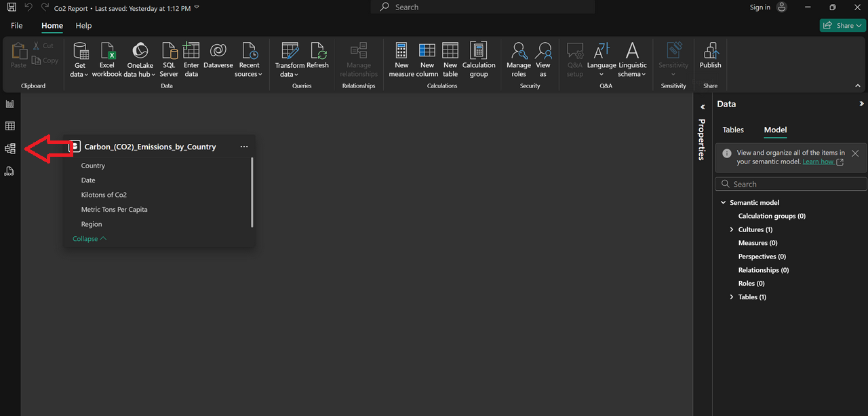
Task: Create a New measure
Action: click(x=401, y=60)
